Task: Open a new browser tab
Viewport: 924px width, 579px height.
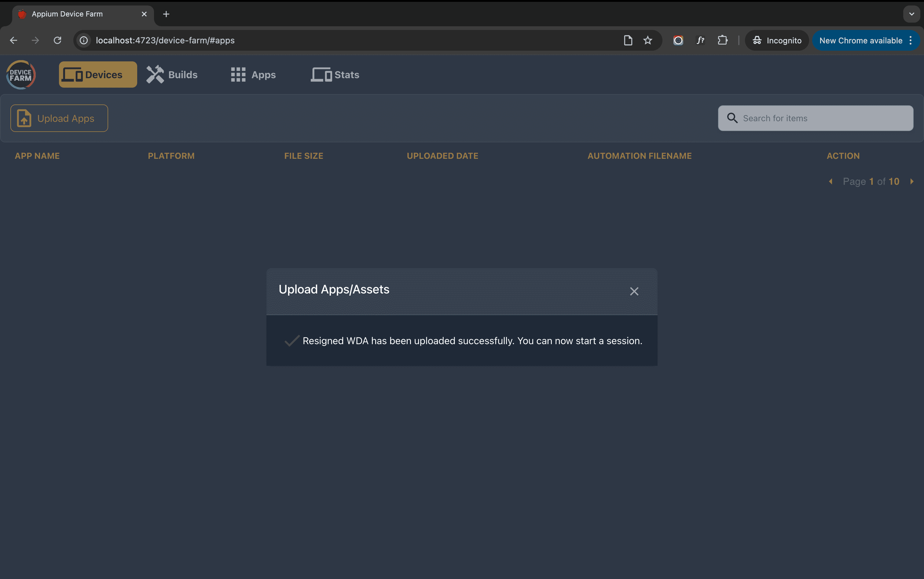Action: [166, 14]
